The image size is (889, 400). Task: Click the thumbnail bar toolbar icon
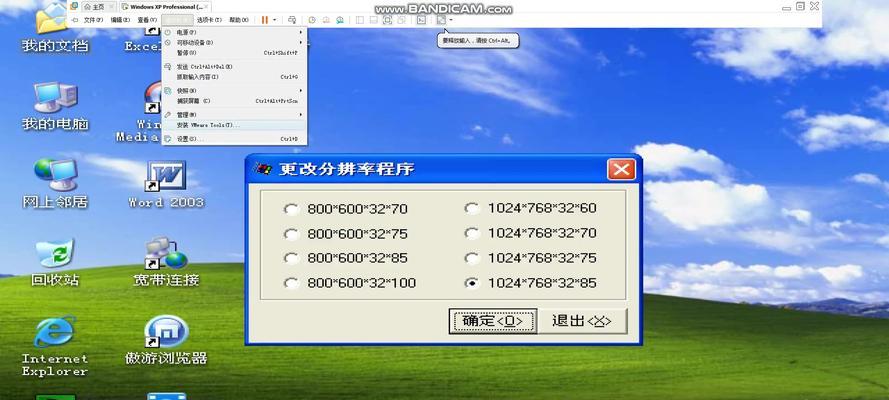tap(374, 20)
